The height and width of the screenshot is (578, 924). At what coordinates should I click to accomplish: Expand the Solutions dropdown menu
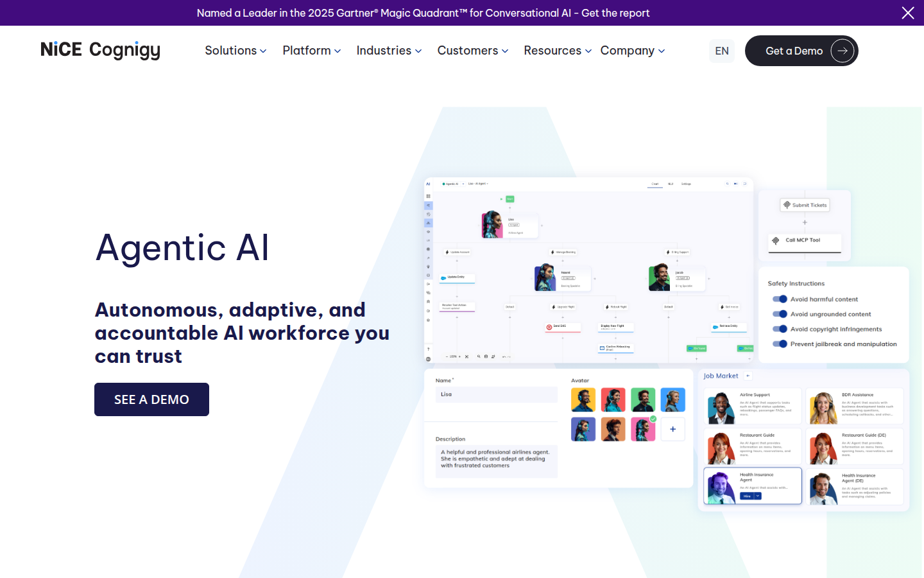pyautogui.click(x=235, y=51)
